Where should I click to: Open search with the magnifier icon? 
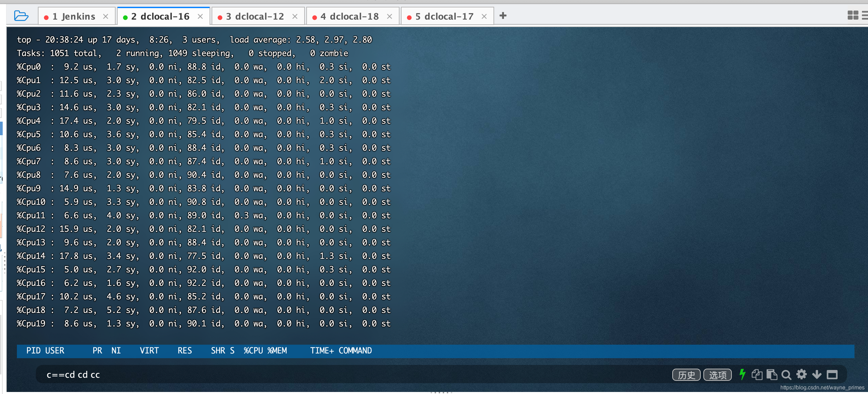(x=786, y=375)
